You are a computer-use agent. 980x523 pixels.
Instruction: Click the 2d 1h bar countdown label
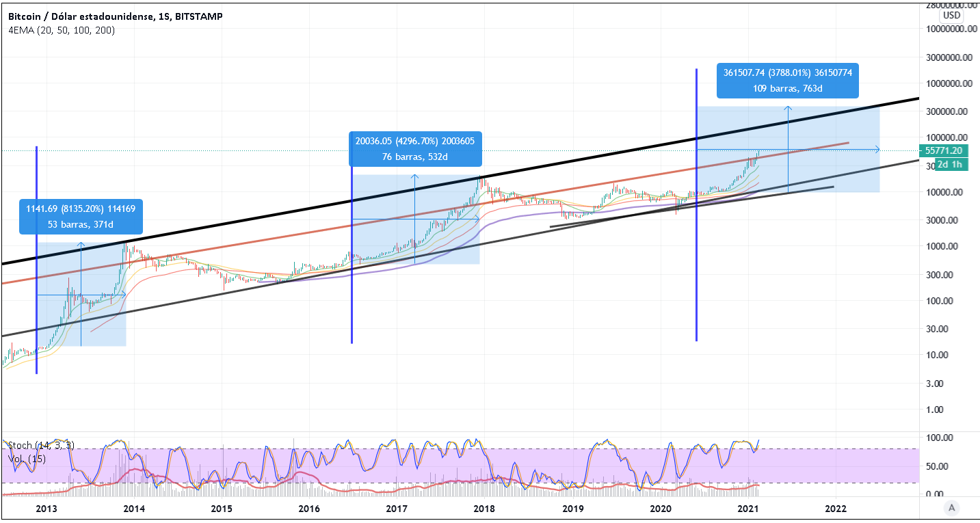click(951, 165)
